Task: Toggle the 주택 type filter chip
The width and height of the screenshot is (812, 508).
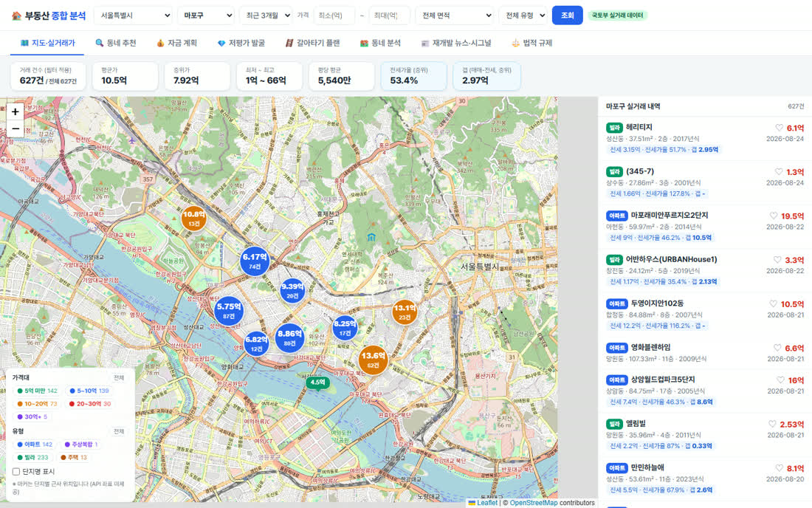Action: [x=74, y=457]
